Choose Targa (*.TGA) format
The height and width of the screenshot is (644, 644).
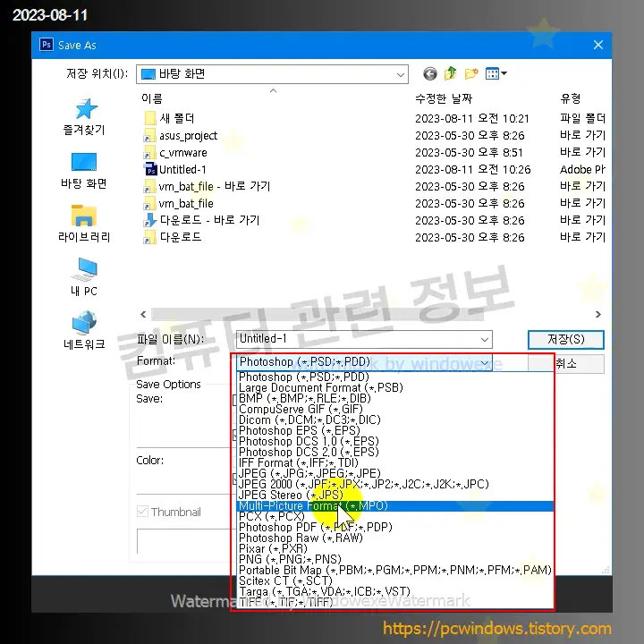395,591
